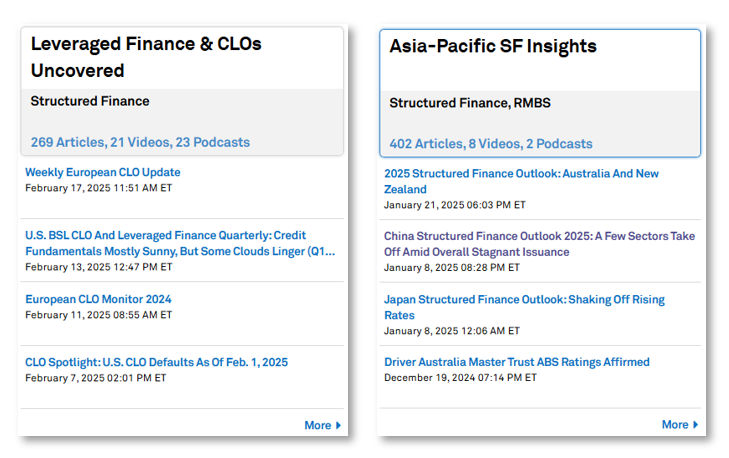
Task: Click More link under Asia-Pacific SF Insights
Action: tap(675, 425)
